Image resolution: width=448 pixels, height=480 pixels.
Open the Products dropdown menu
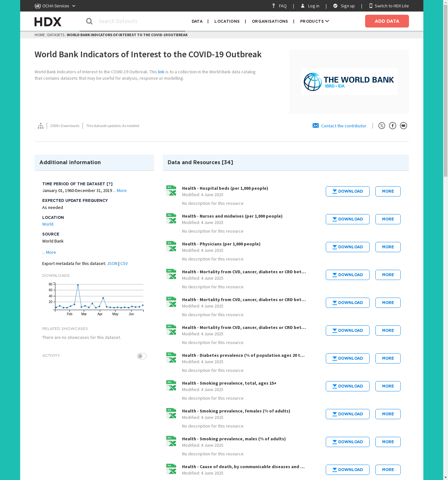pos(315,21)
